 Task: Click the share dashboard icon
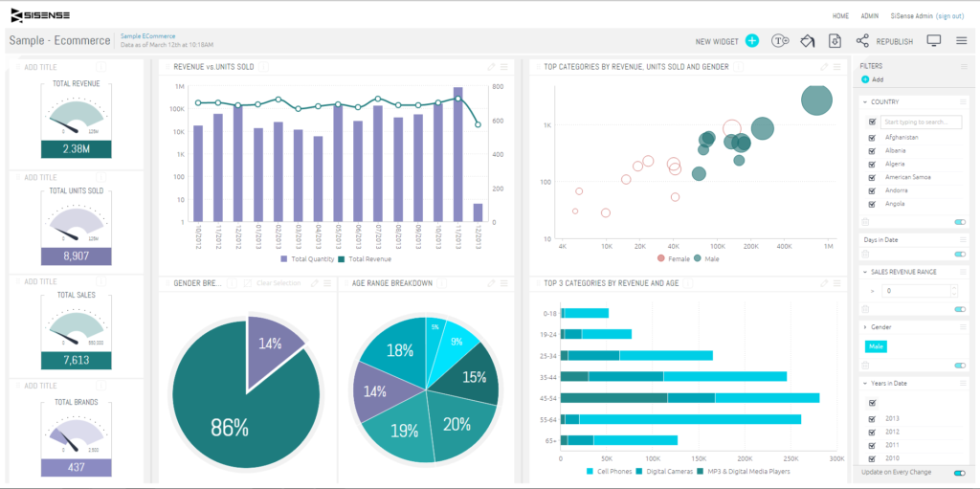click(862, 41)
